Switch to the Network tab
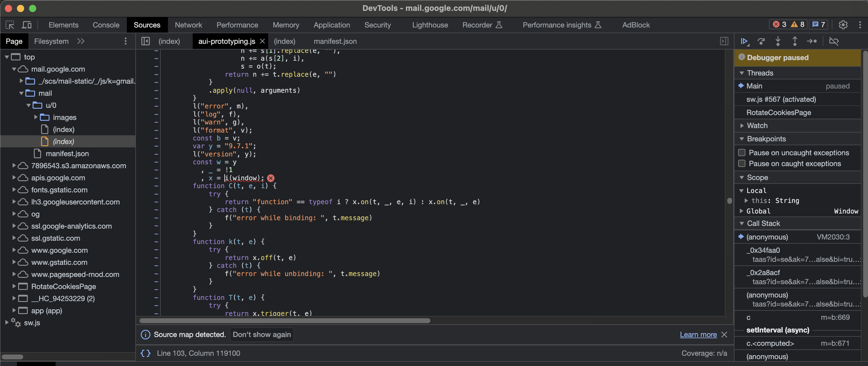This screenshot has width=868, height=366. (x=188, y=25)
